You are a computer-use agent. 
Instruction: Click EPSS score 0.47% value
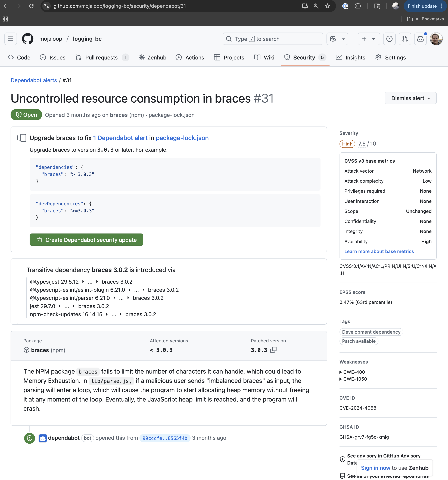(x=346, y=302)
